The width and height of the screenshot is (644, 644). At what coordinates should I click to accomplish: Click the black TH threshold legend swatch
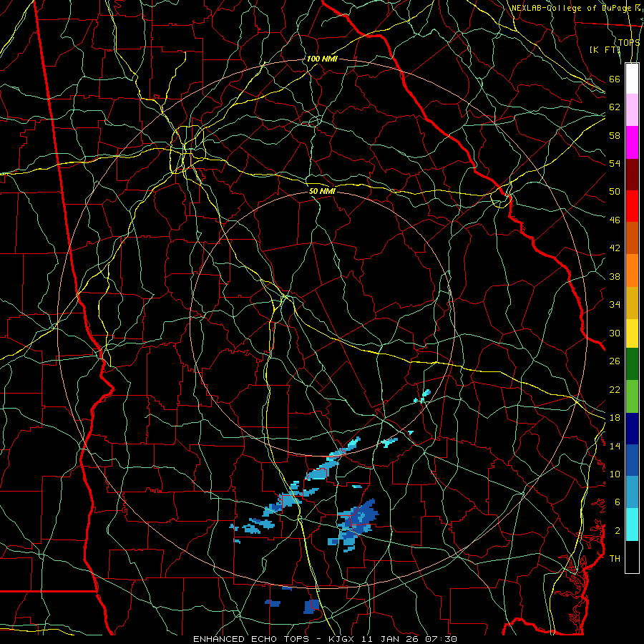point(632,557)
